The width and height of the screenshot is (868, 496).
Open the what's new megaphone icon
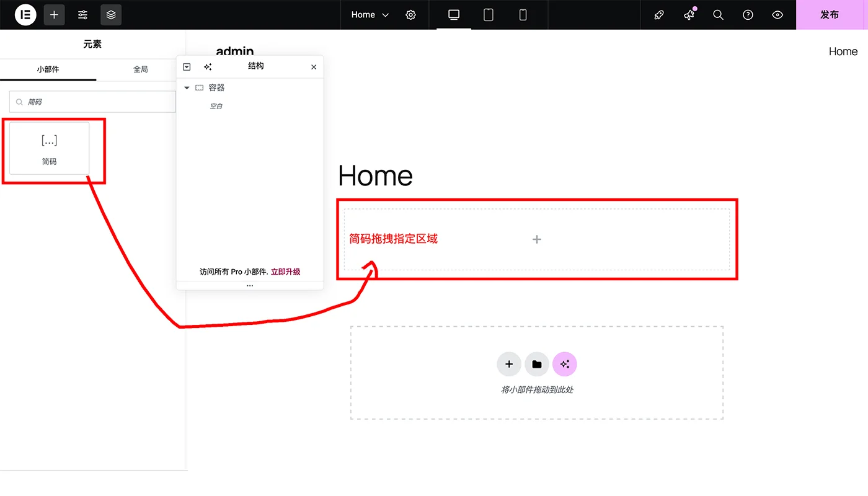click(688, 14)
